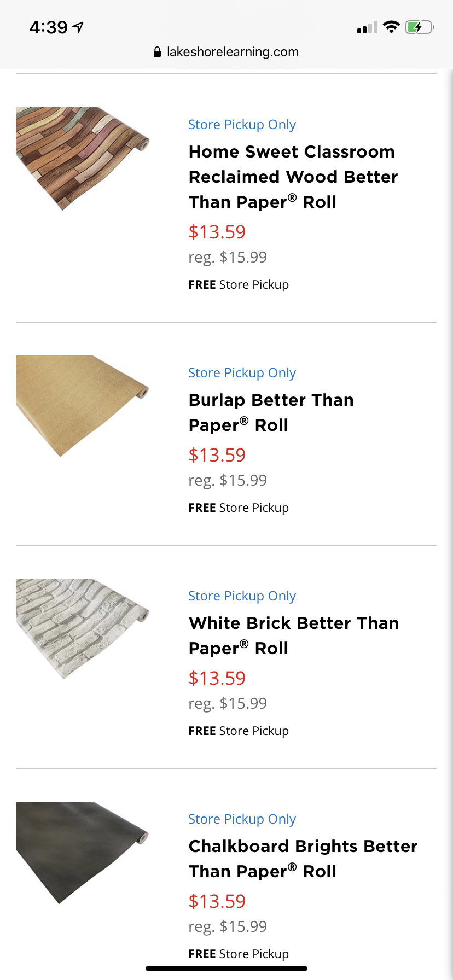Image resolution: width=453 pixels, height=980 pixels.
Task: View the White Brick roll thumbnail
Action: point(83,629)
